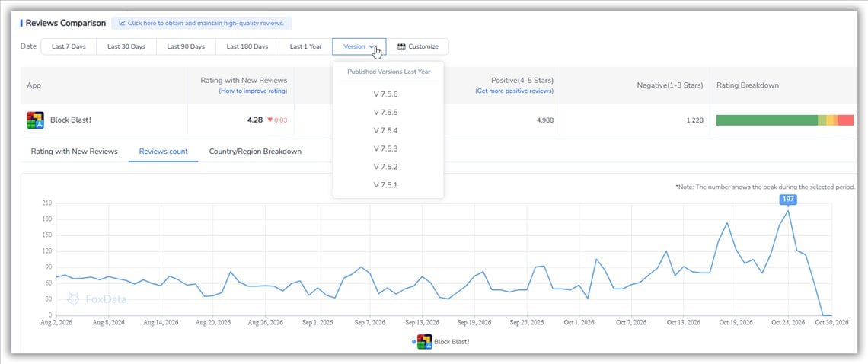Click the 197 peak marker on chart
The image size is (868, 364).
(x=788, y=200)
